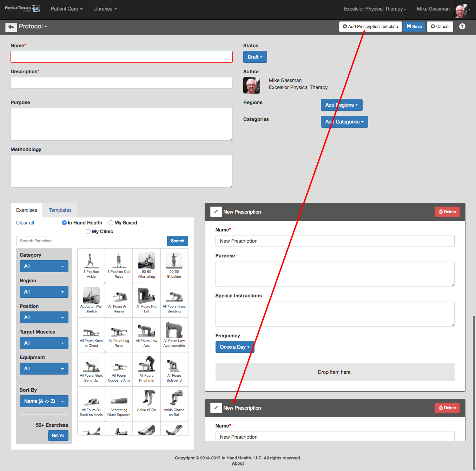476x471 pixels.
Task: Choose All Fours Knee to Chest exercise
Action: 91,335
